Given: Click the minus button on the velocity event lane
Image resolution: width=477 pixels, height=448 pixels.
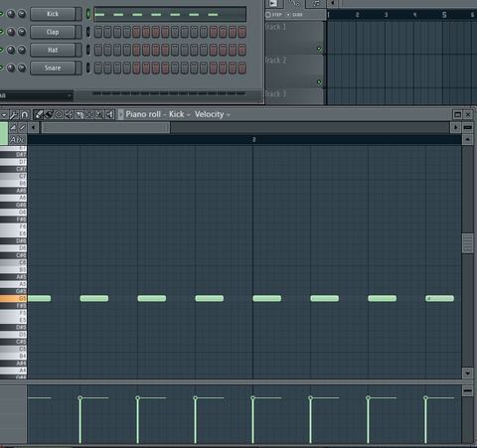Looking at the screenshot, I should [468, 391].
